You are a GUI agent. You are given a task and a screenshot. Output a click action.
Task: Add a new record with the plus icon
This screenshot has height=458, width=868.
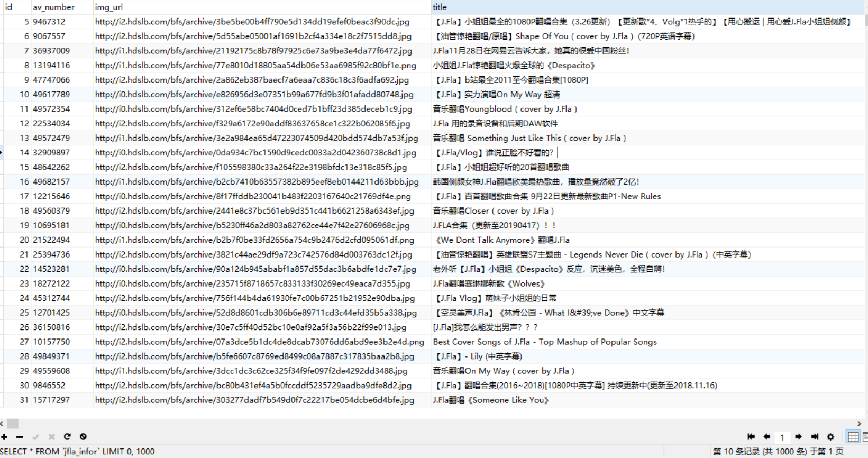point(4,437)
